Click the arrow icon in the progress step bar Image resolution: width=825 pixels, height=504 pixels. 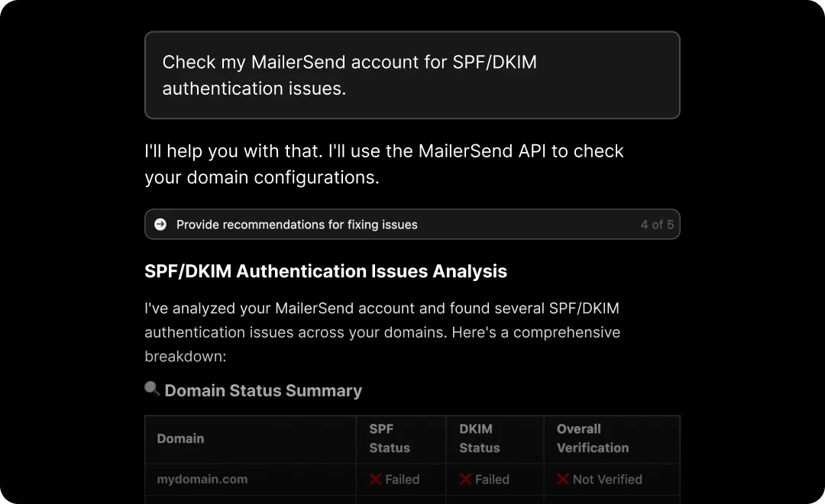click(160, 225)
